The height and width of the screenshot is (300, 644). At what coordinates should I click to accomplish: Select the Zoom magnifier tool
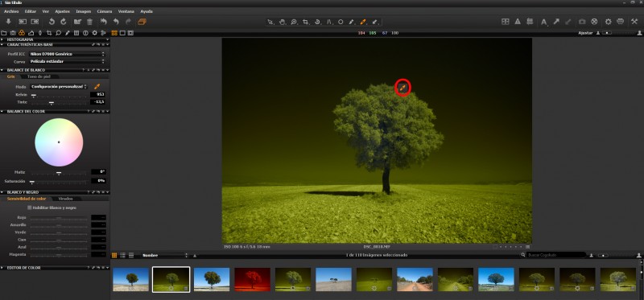(x=294, y=22)
